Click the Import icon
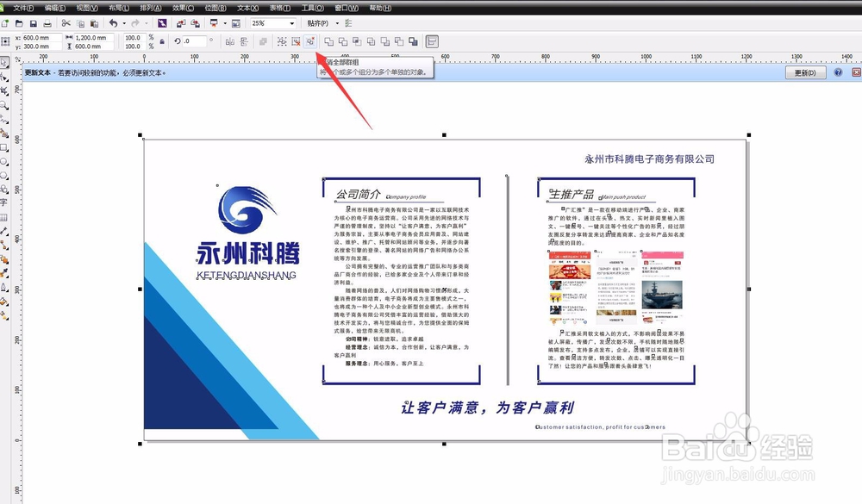This screenshot has width=862, height=504. [x=181, y=23]
